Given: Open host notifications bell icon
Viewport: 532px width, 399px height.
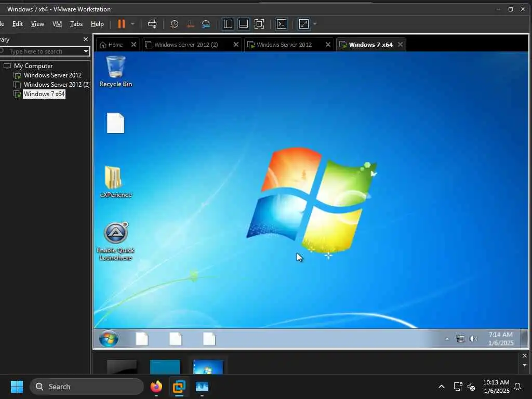Looking at the screenshot, I should (518, 387).
